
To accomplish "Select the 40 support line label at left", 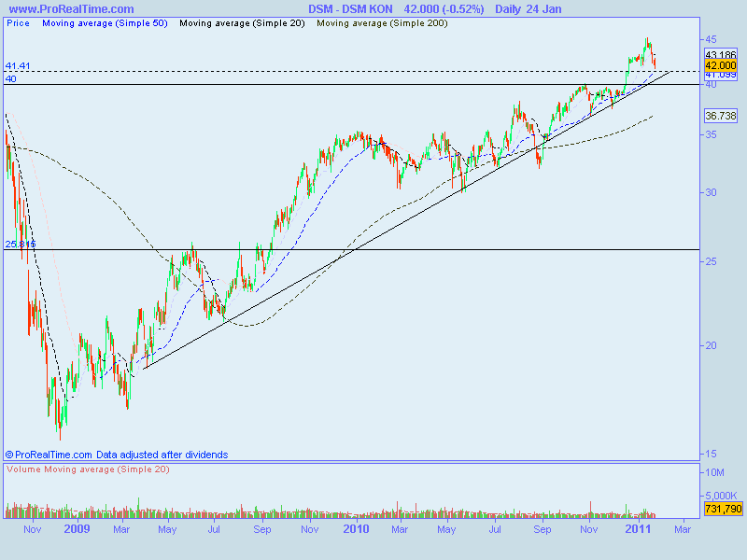I will (10, 79).
